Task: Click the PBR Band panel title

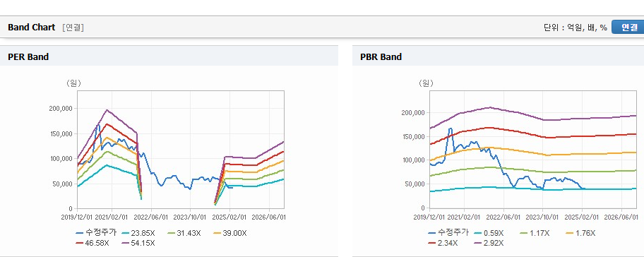Action: [381, 57]
